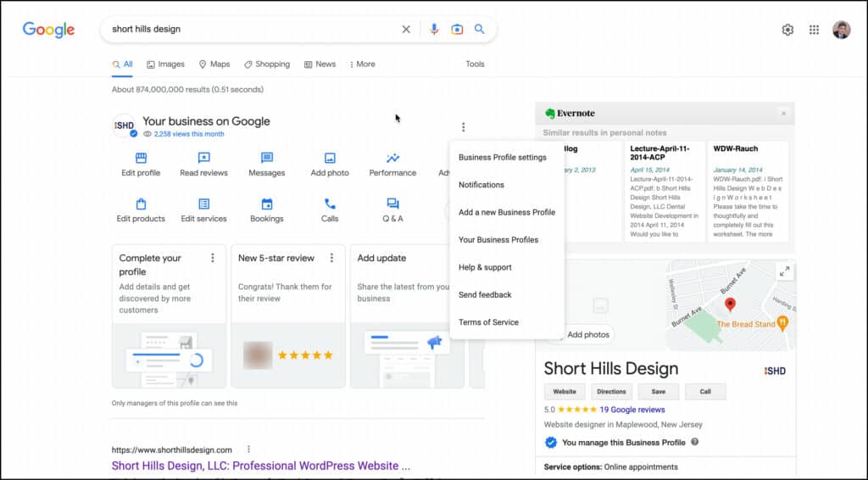Open Bookings

click(267, 210)
